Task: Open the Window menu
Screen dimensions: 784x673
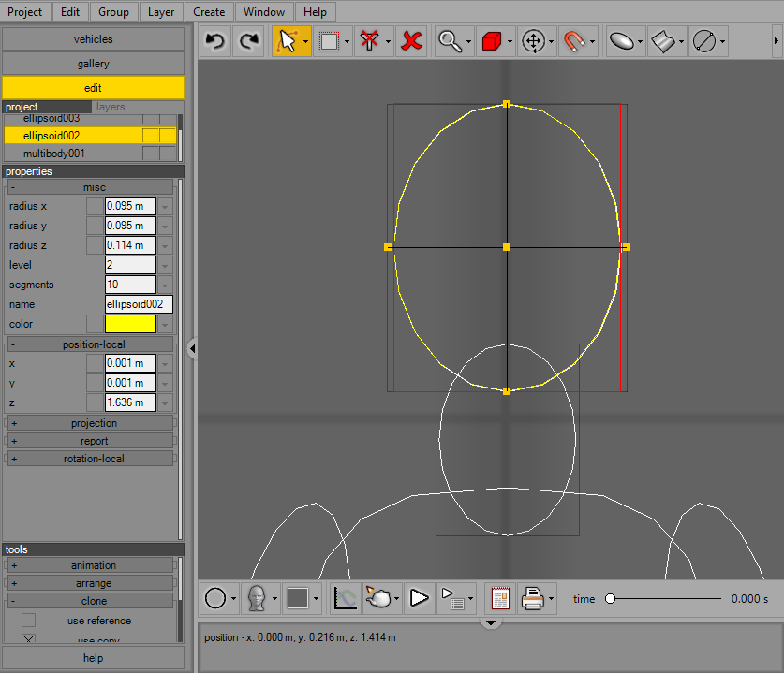Action: [x=264, y=11]
